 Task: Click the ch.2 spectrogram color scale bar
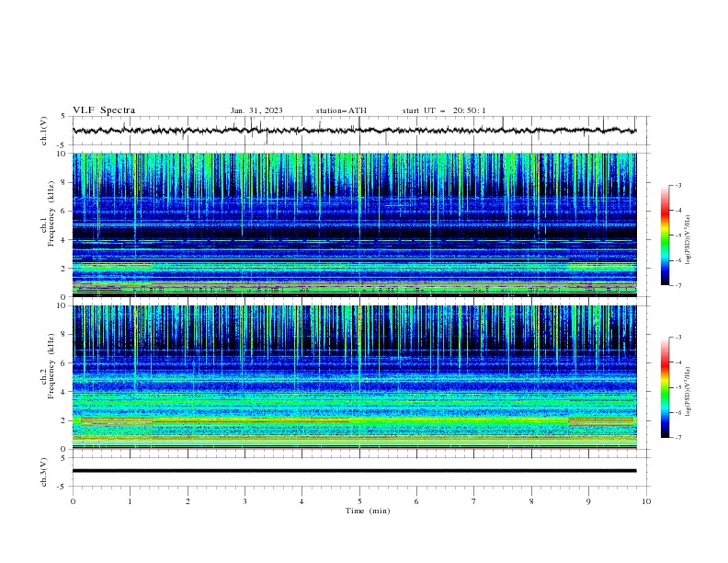coord(665,387)
